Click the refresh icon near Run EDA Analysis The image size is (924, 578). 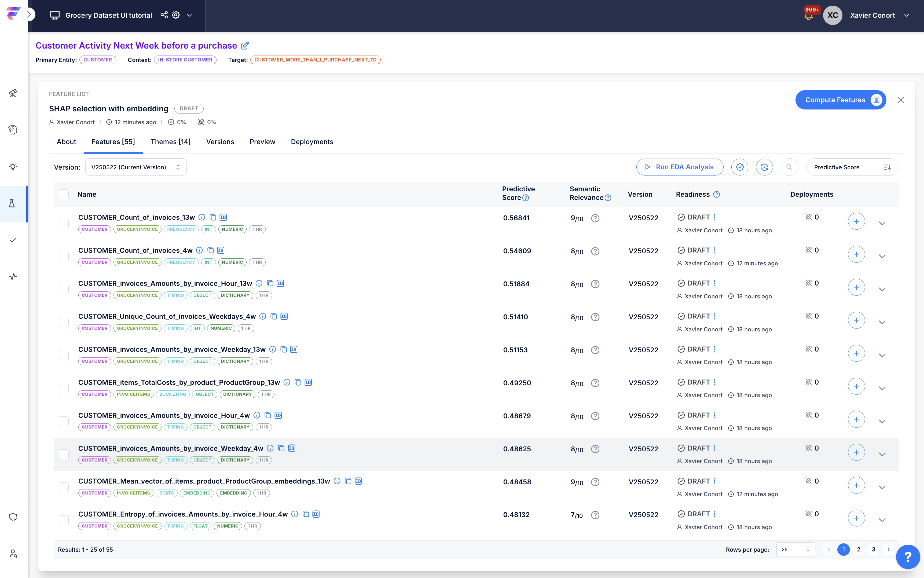(x=764, y=167)
